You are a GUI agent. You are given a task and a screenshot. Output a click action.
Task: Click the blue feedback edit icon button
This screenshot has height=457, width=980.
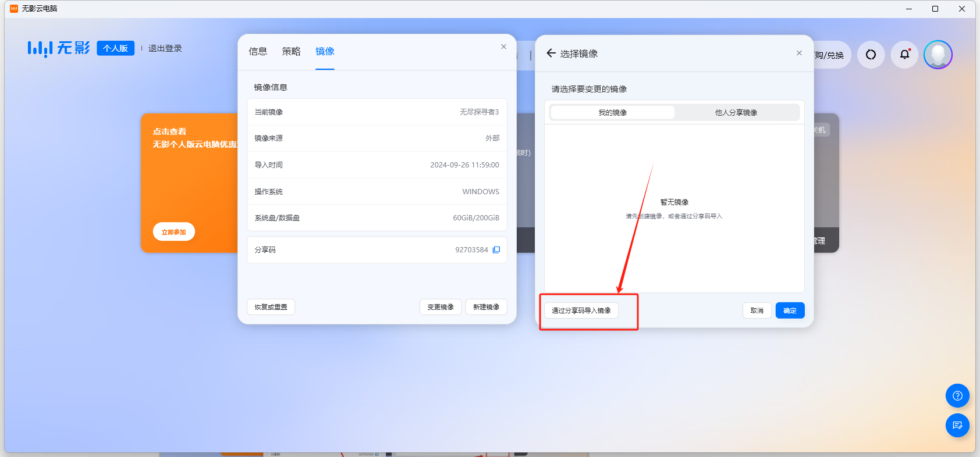(957, 426)
